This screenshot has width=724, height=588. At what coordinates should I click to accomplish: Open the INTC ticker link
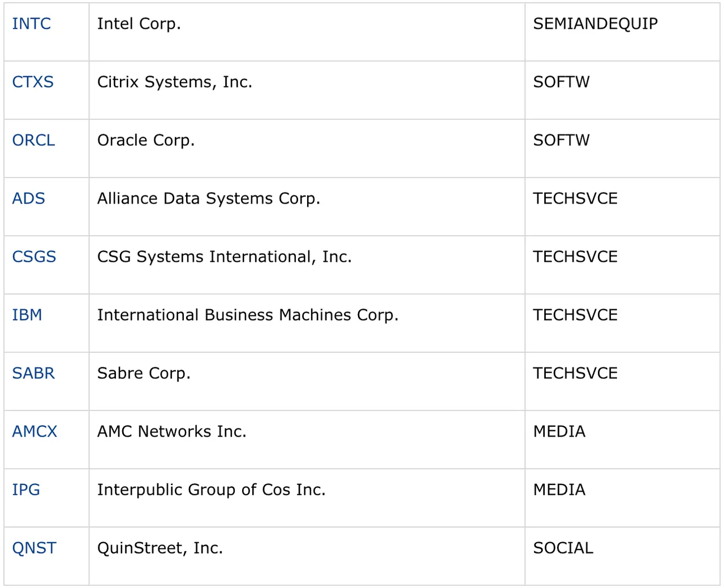tap(32, 24)
